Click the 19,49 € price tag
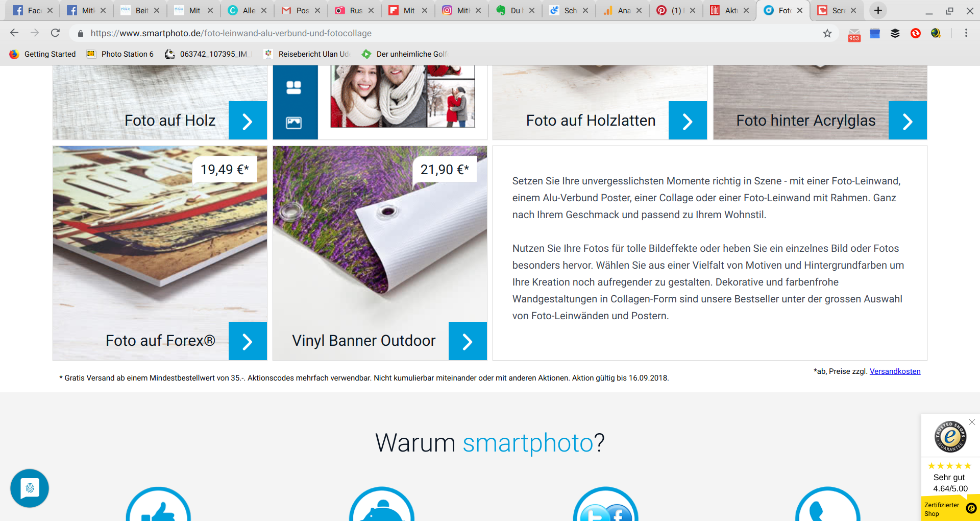This screenshot has width=980, height=521. click(x=225, y=170)
